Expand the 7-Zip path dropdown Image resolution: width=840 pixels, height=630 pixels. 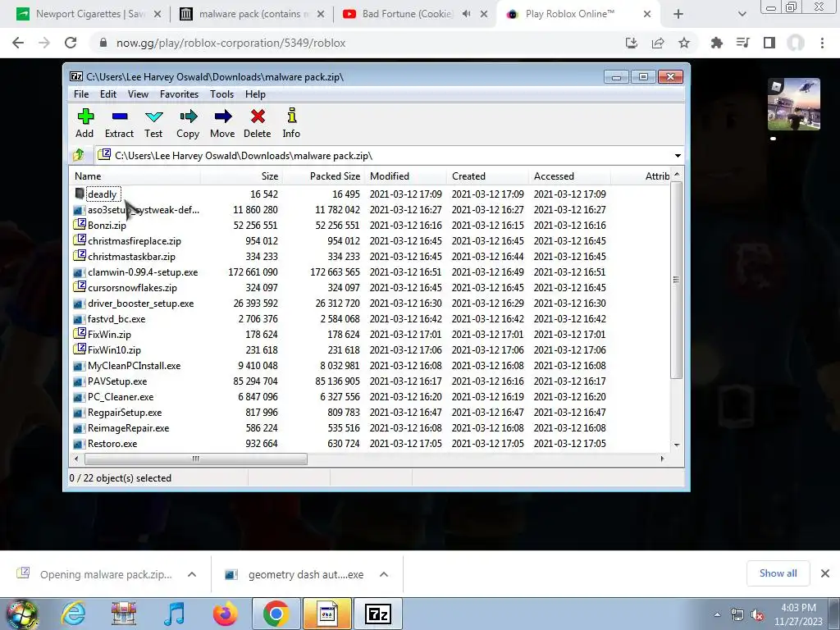coord(678,155)
